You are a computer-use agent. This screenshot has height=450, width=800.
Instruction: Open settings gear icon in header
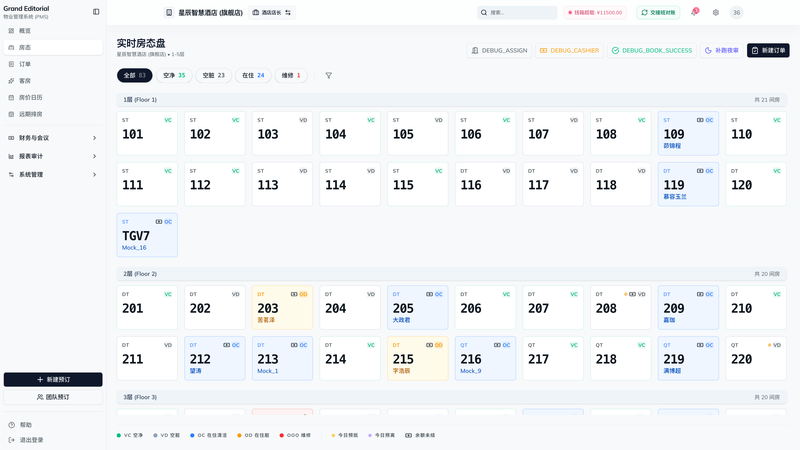click(x=716, y=13)
